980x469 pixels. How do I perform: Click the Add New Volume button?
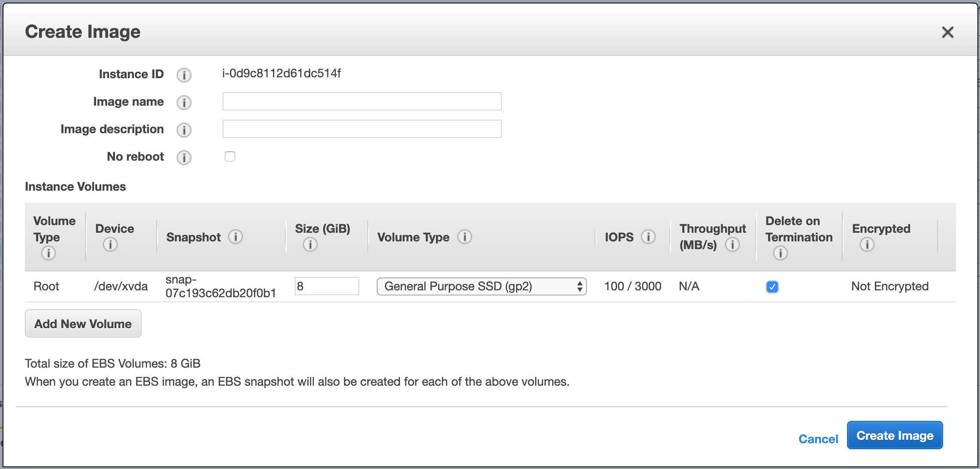click(x=83, y=323)
